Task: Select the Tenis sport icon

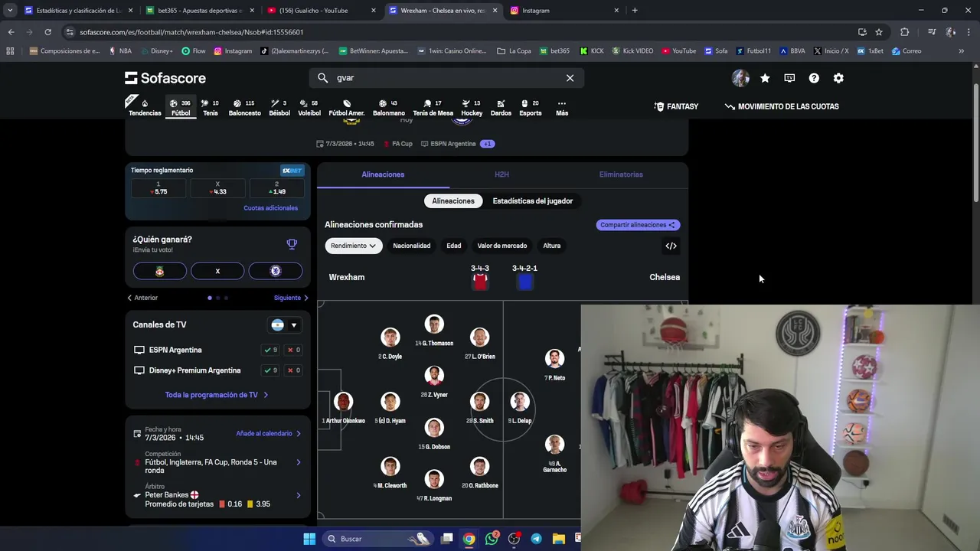Action: pyautogui.click(x=210, y=107)
